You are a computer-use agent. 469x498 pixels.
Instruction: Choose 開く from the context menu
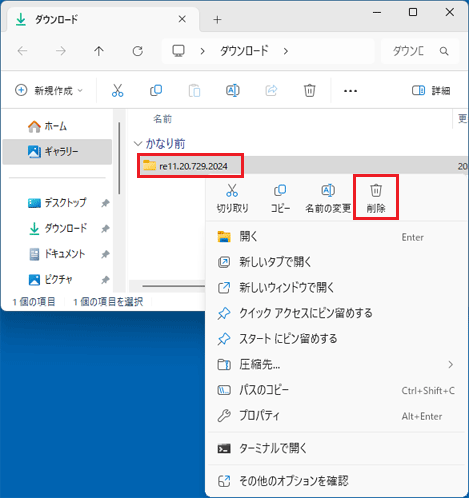click(x=336, y=237)
